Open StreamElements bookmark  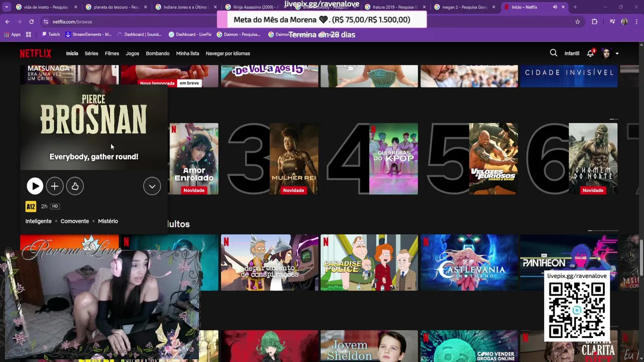coord(89,34)
